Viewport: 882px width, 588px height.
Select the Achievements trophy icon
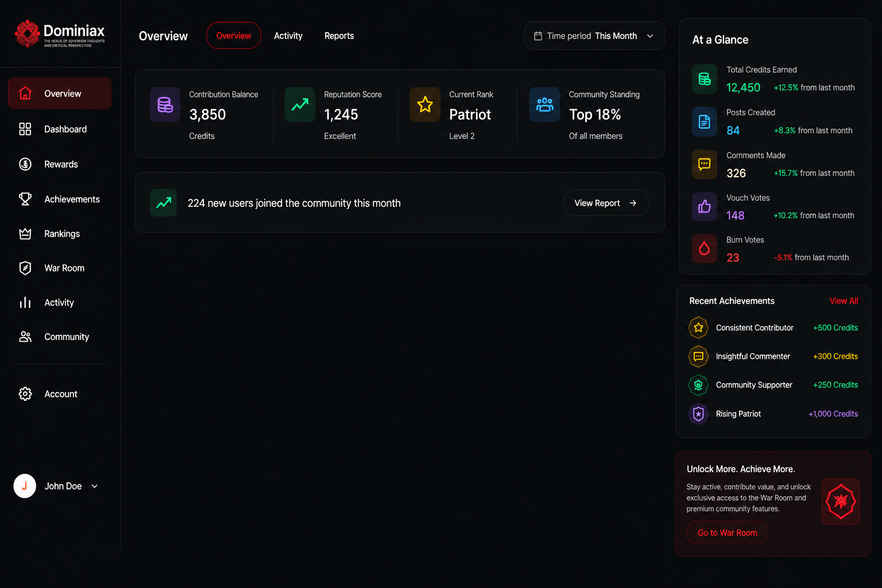pyautogui.click(x=25, y=199)
